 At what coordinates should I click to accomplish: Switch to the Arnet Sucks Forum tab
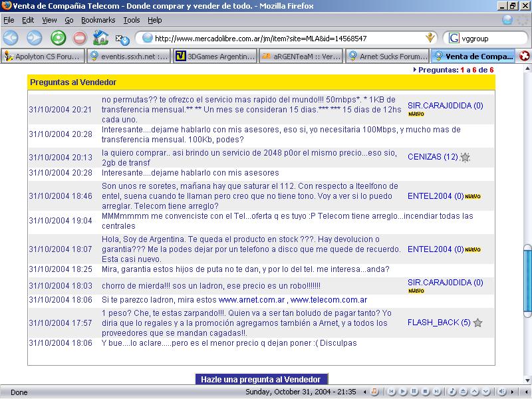tap(388, 57)
